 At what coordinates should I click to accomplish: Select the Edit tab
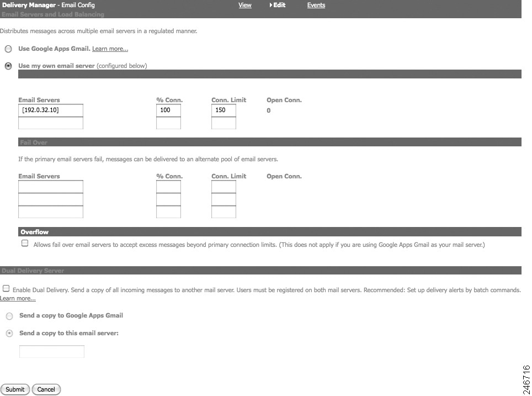[x=278, y=5]
